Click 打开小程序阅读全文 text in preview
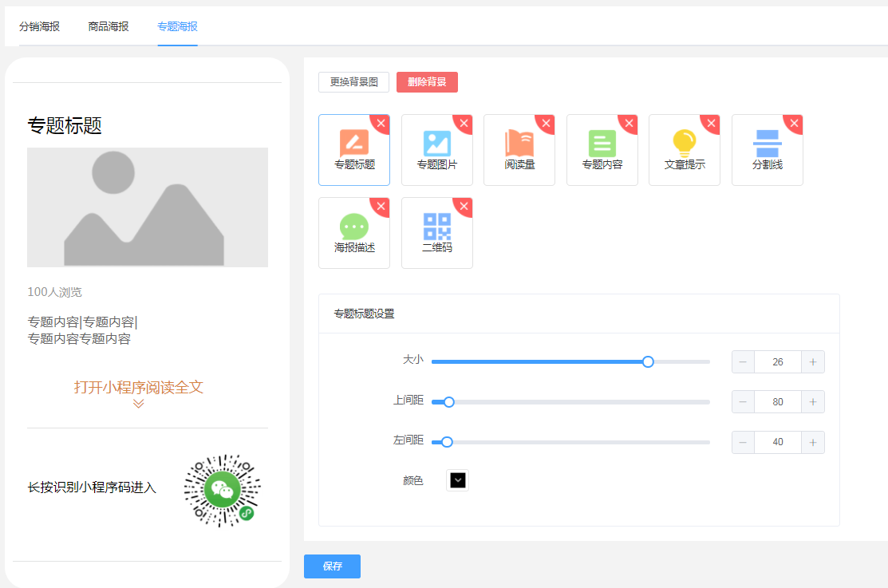The image size is (888, 588). 139,388
